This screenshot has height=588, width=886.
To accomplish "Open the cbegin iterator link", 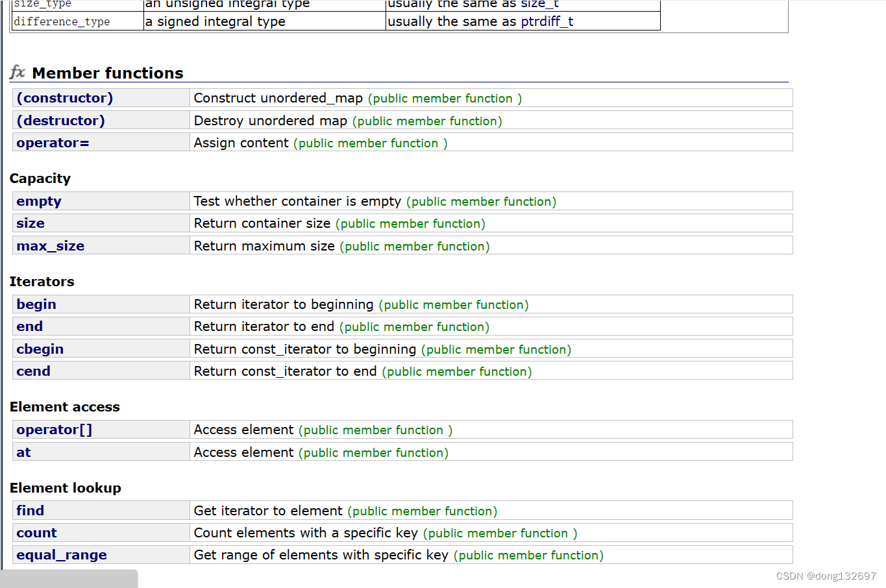I will [x=40, y=349].
